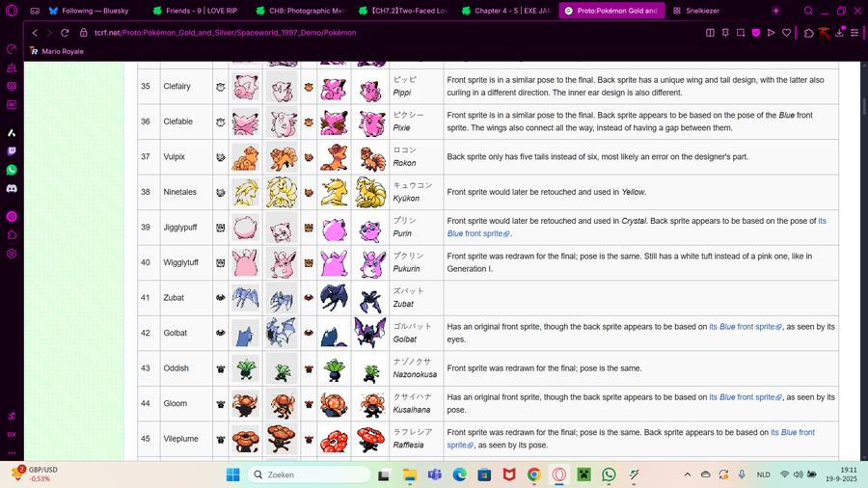Open Gloom's 'its Blue front sprite' link
This screenshot has width=868, height=488.
(746, 396)
